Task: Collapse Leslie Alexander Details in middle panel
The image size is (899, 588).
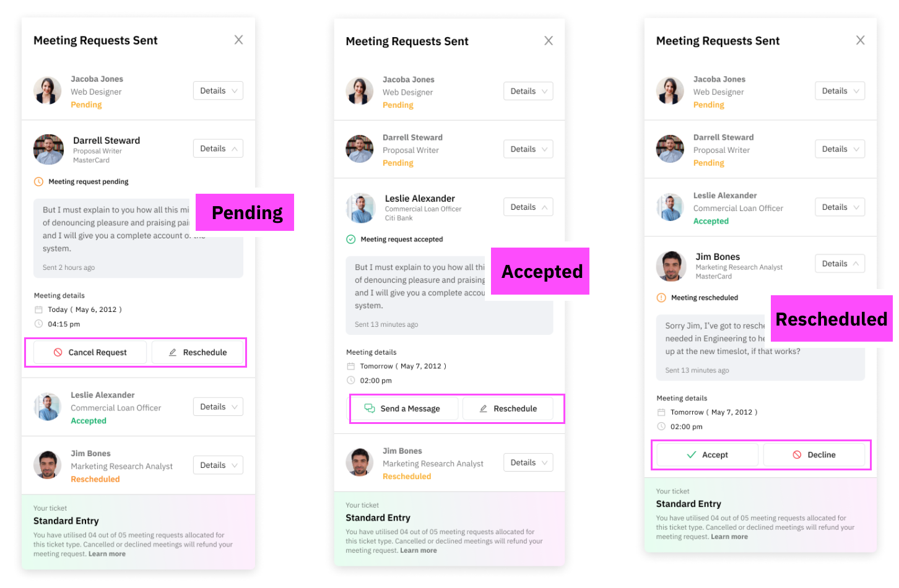Action: tap(528, 207)
